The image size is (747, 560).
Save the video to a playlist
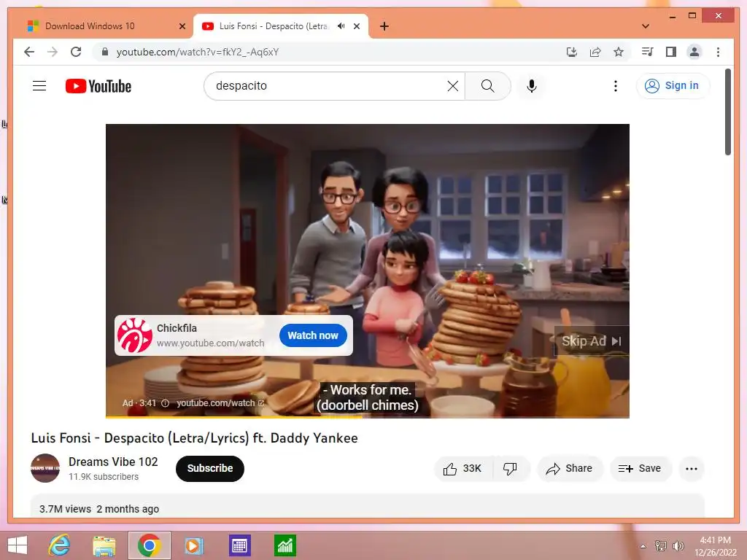coord(640,469)
